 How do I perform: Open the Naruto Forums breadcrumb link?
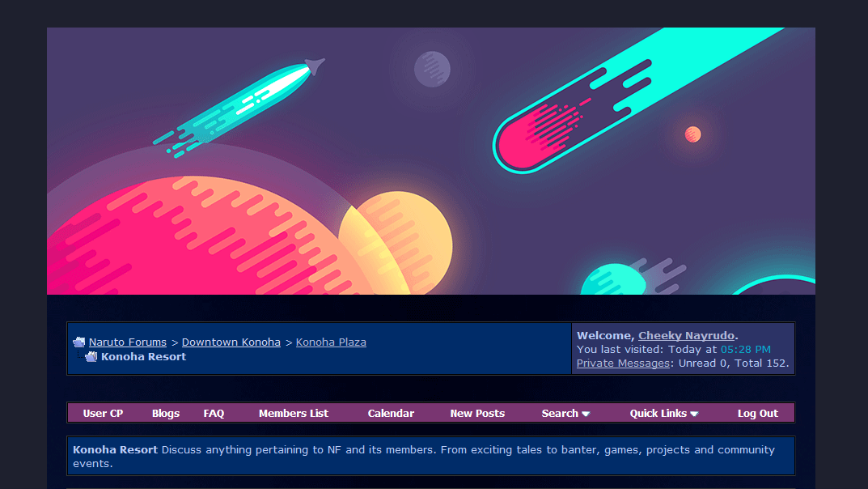(127, 342)
